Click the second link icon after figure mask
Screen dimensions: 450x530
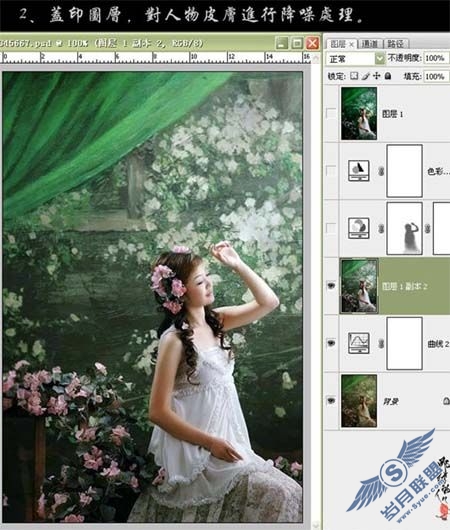[427, 229]
